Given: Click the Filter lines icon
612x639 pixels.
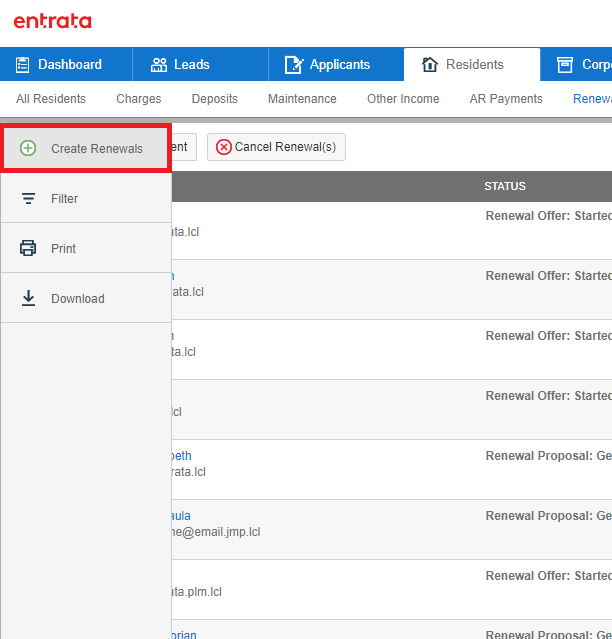Looking at the screenshot, I should tap(28, 198).
